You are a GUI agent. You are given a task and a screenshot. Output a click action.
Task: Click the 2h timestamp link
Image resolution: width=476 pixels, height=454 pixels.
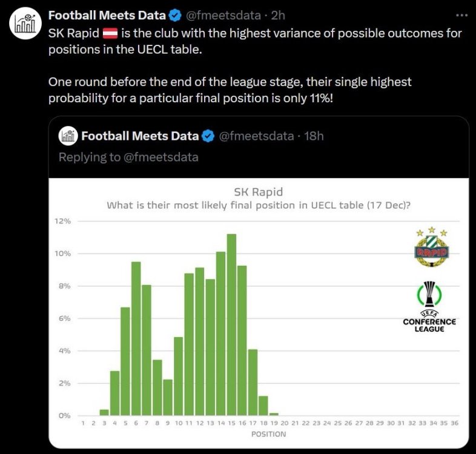277,15
